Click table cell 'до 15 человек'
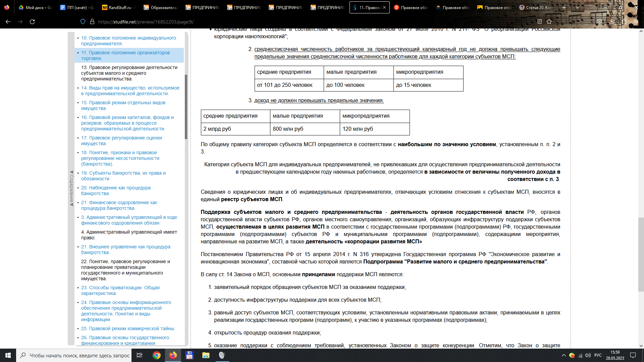Image resolution: width=644 pixels, height=362 pixels. pos(428,85)
